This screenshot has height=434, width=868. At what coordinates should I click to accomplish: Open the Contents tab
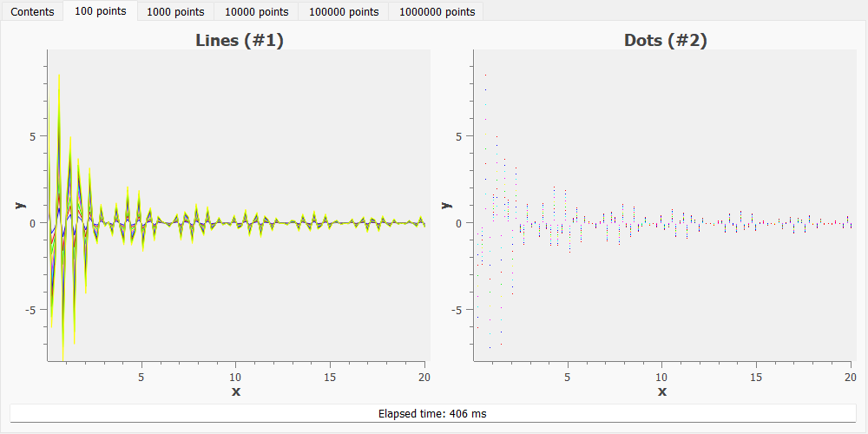(32, 12)
